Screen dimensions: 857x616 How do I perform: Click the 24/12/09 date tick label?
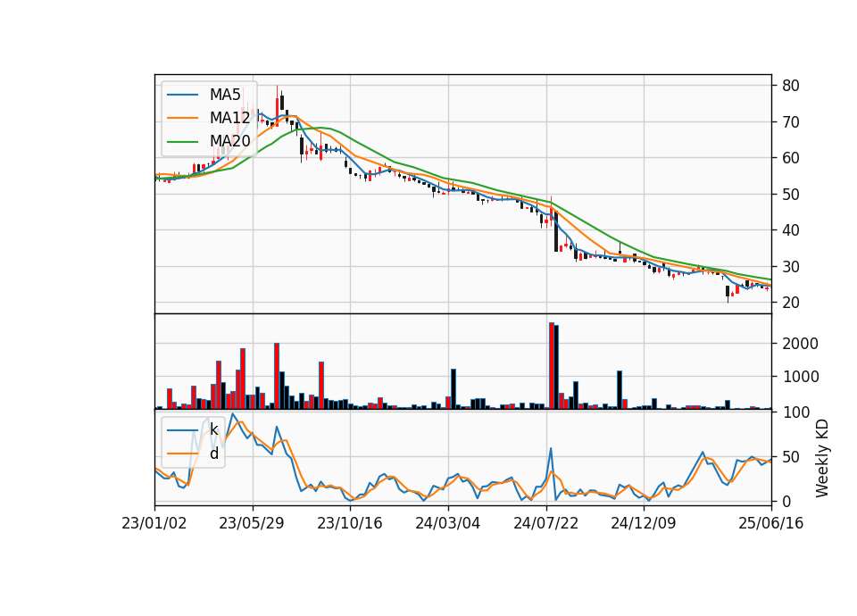pyautogui.click(x=644, y=523)
